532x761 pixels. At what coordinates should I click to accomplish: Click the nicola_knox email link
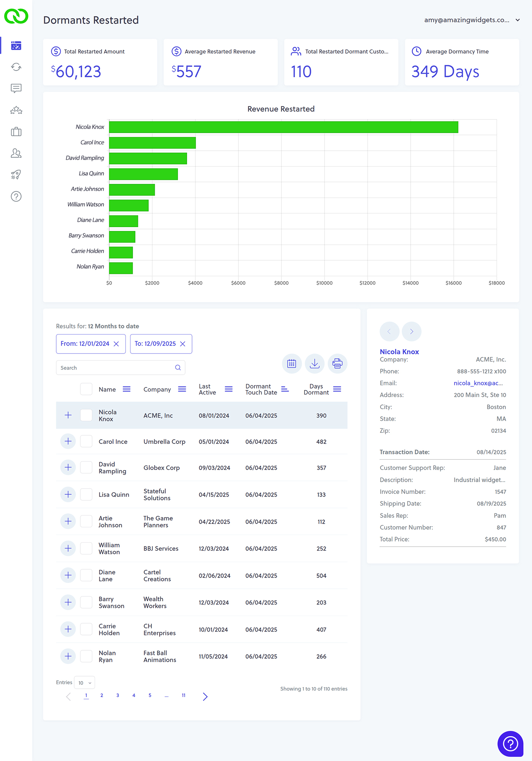478,383
